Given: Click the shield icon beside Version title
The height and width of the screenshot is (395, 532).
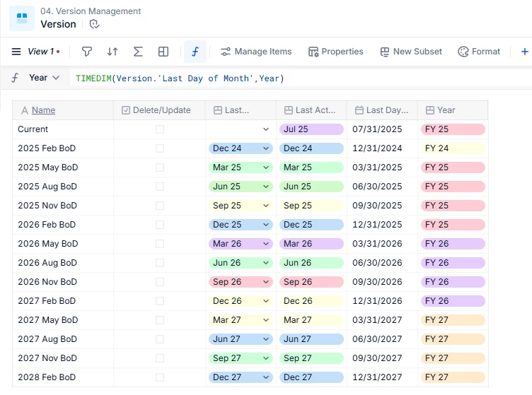Looking at the screenshot, I should click(x=94, y=25).
